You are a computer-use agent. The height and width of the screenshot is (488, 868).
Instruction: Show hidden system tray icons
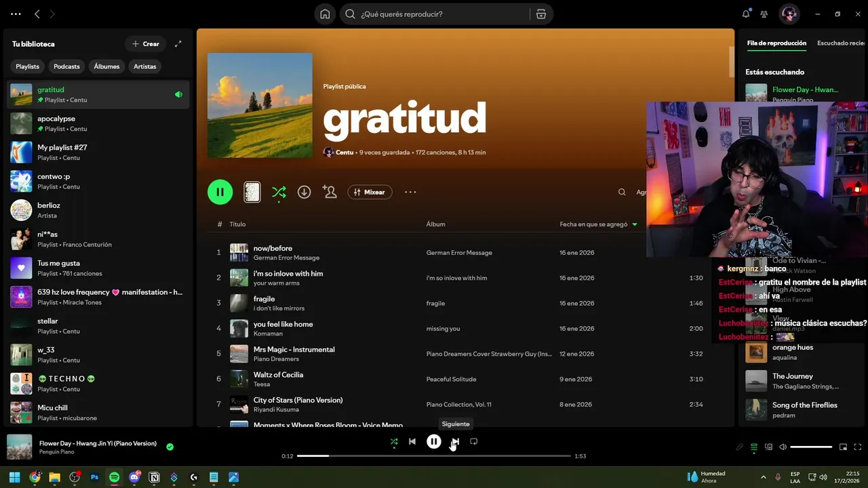click(764, 477)
